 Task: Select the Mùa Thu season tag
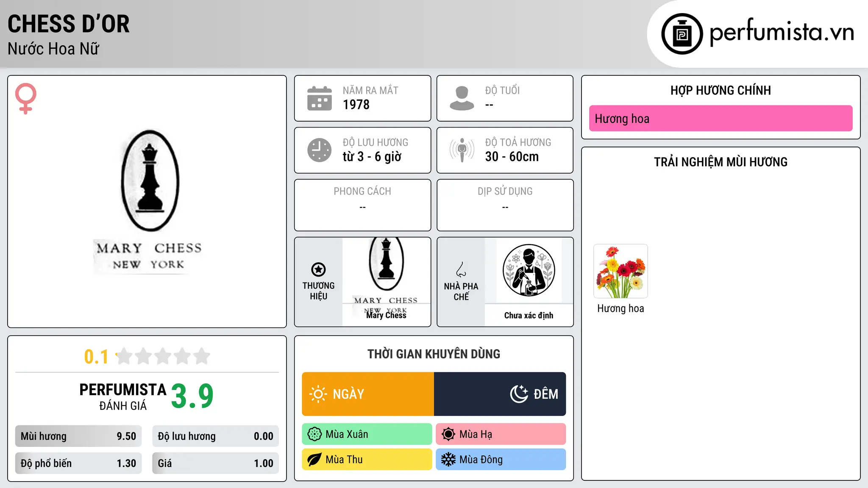[367, 460]
